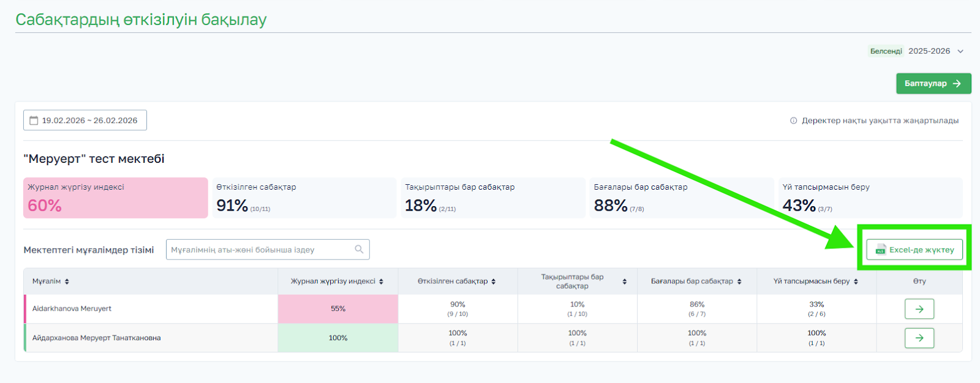Click the search magnifier icon

[359, 250]
